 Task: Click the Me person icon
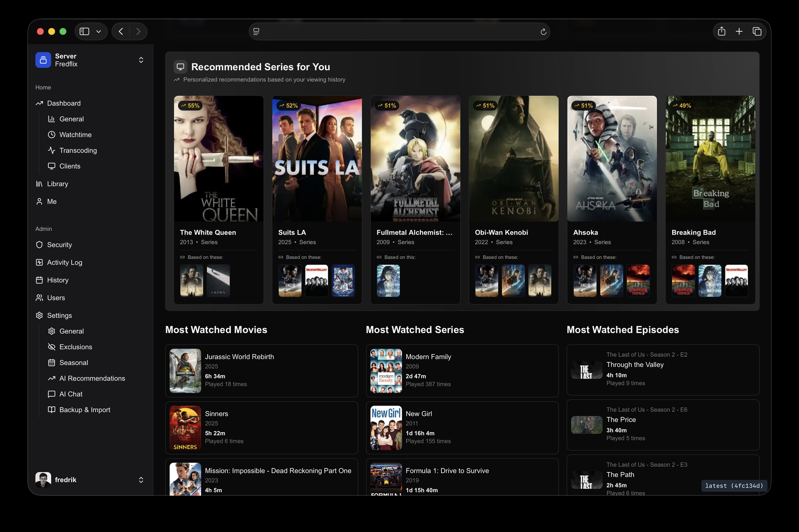(40, 201)
